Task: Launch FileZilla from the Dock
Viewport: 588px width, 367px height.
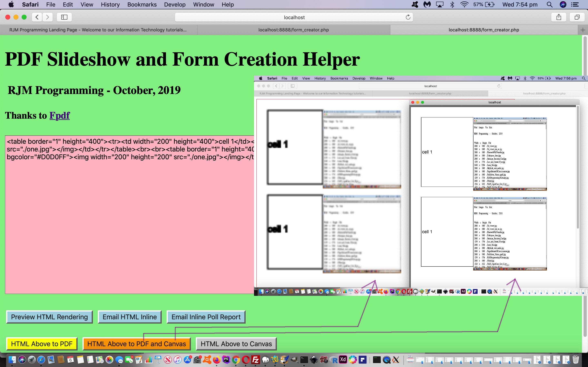Action: (256, 359)
